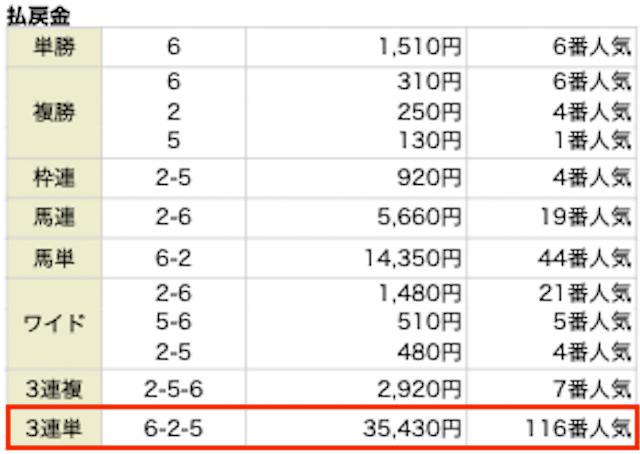Viewport: 640px width, 454px height.
Task: Select the 単勝 row label cell
Action: [x=54, y=46]
